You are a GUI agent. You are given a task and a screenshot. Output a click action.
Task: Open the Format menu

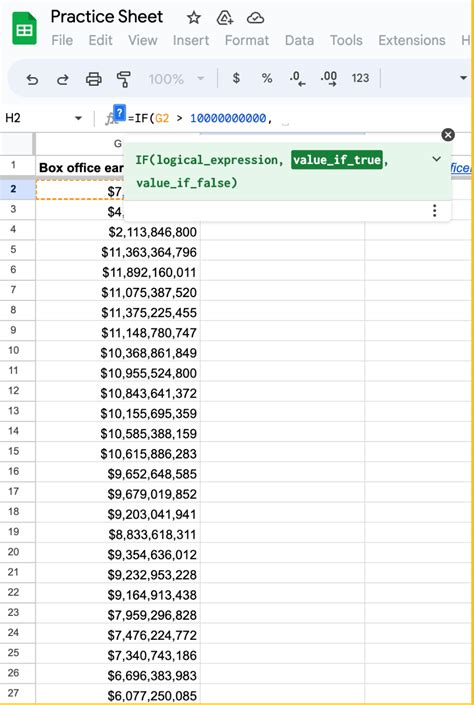[x=247, y=40]
